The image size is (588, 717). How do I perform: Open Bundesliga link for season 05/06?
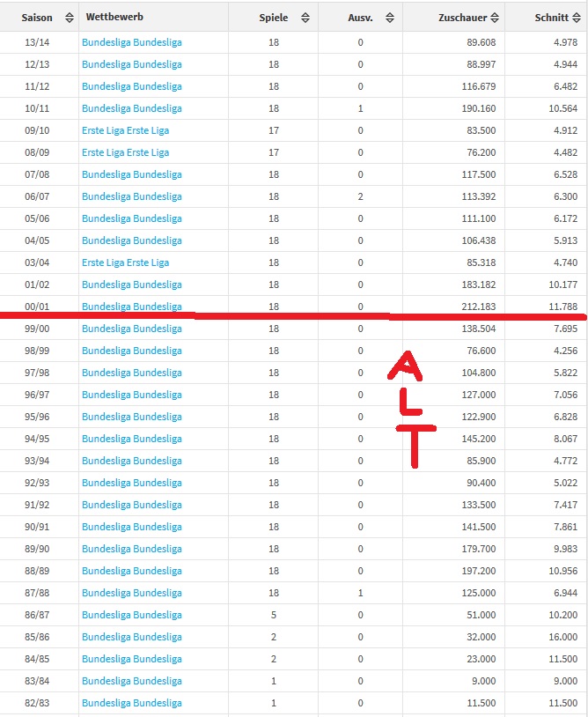pos(131,218)
